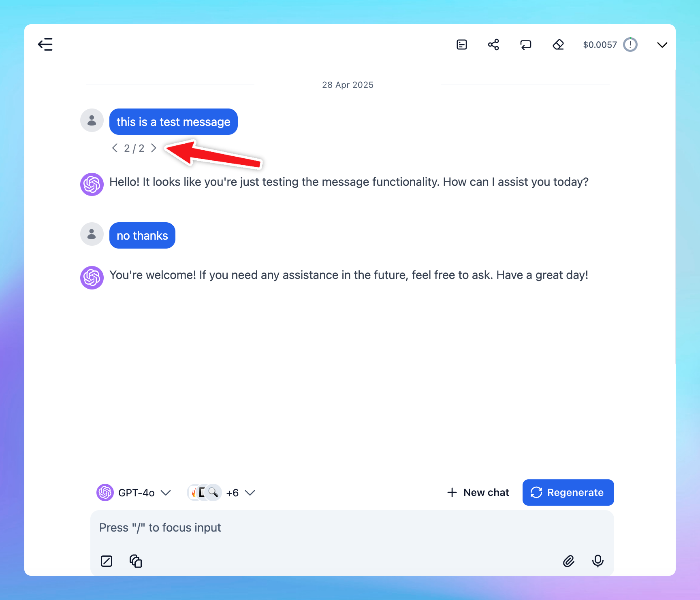700x600 pixels.
Task: Click the cost info exclamation icon
Action: tap(630, 45)
